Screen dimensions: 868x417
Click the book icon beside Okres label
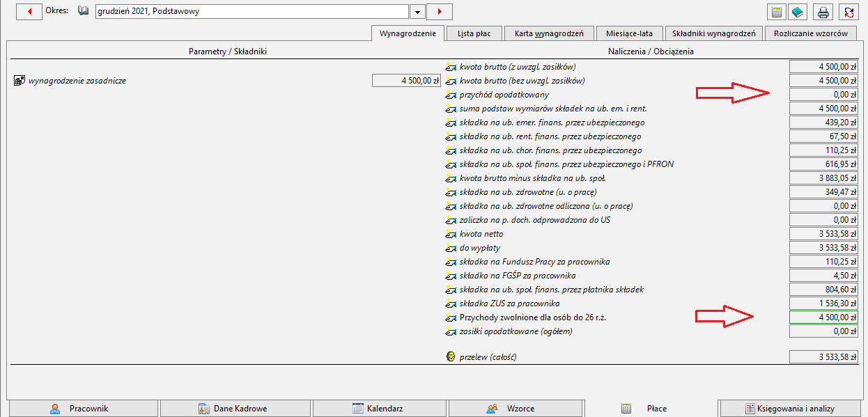[84, 11]
